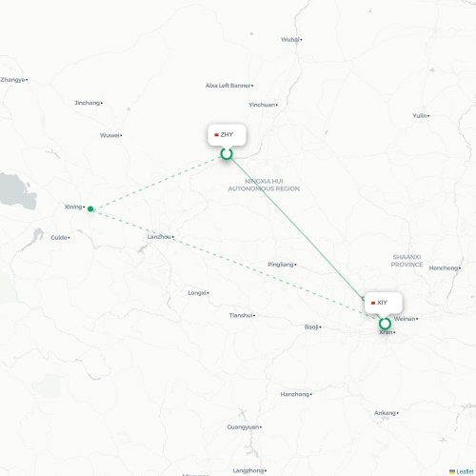Open the Leaflet attribution link
The image size is (476, 476).
pyautogui.click(x=465, y=472)
